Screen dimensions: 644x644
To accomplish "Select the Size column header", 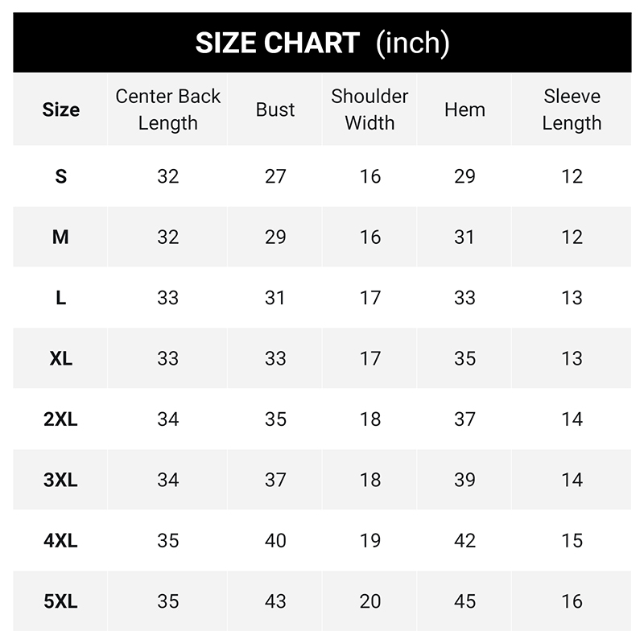I will click(x=61, y=109).
